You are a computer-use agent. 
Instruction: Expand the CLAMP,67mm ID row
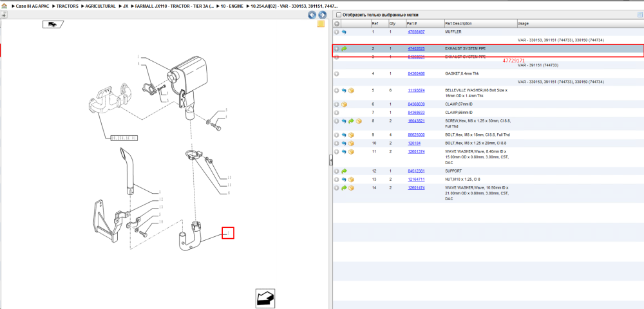[336, 104]
